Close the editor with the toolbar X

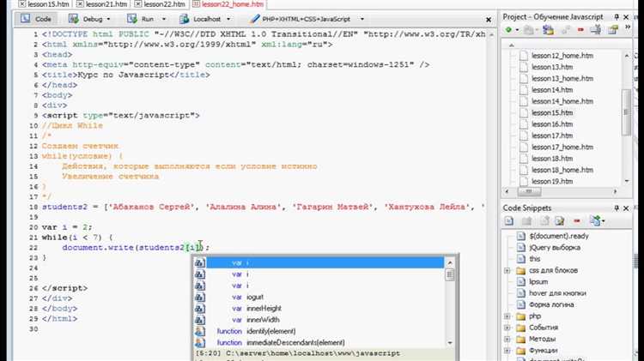(489, 19)
